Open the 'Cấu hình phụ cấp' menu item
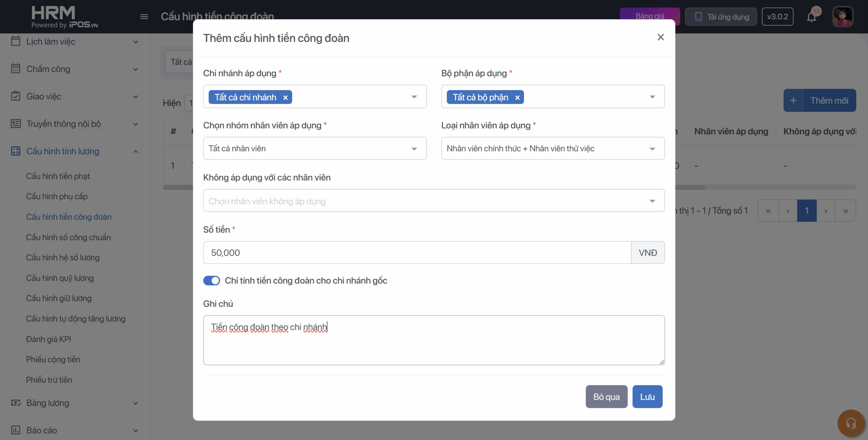The height and width of the screenshot is (440, 868). (x=57, y=196)
